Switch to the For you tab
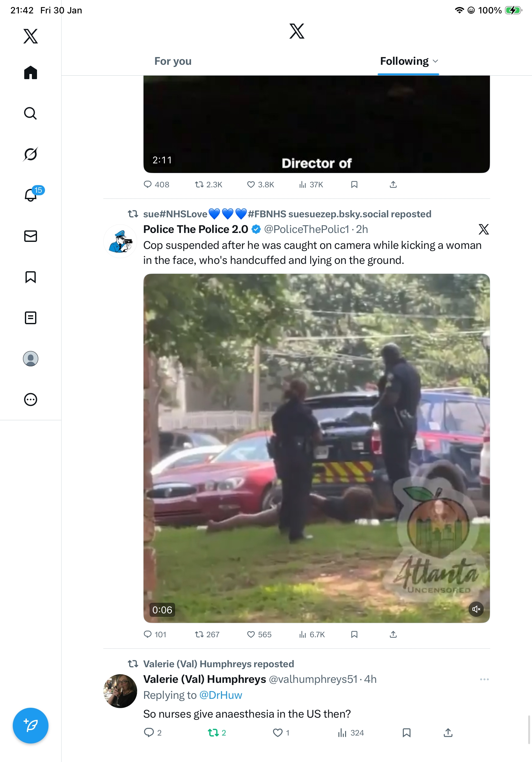This screenshot has width=532, height=762. click(x=173, y=61)
